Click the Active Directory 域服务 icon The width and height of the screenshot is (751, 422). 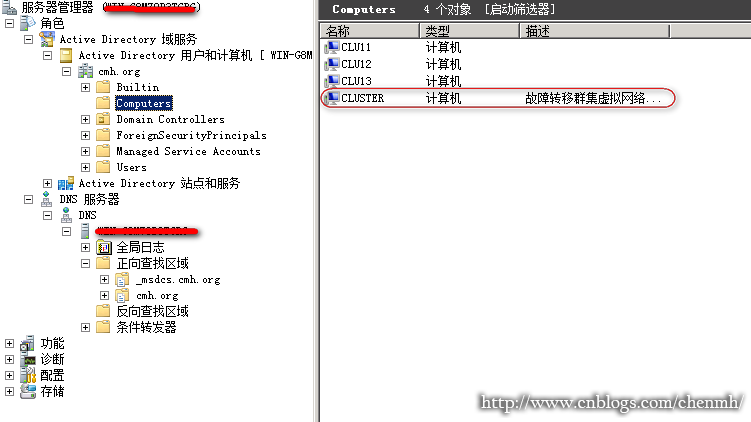[x=46, y=39]
